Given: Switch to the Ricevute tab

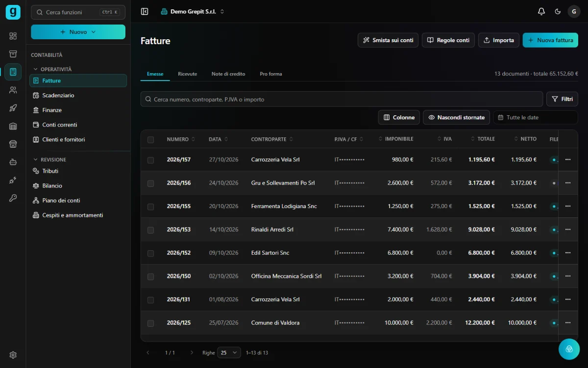Looking at the screenshot, I should coord(188,74).
